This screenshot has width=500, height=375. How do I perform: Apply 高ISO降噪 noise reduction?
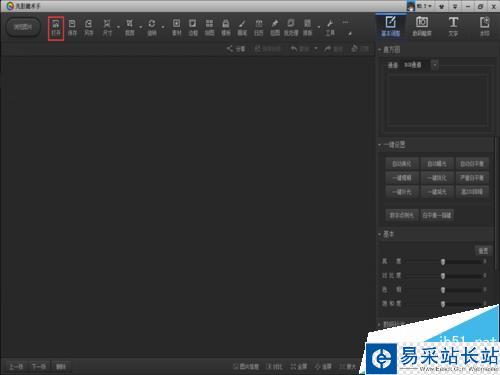472,192
